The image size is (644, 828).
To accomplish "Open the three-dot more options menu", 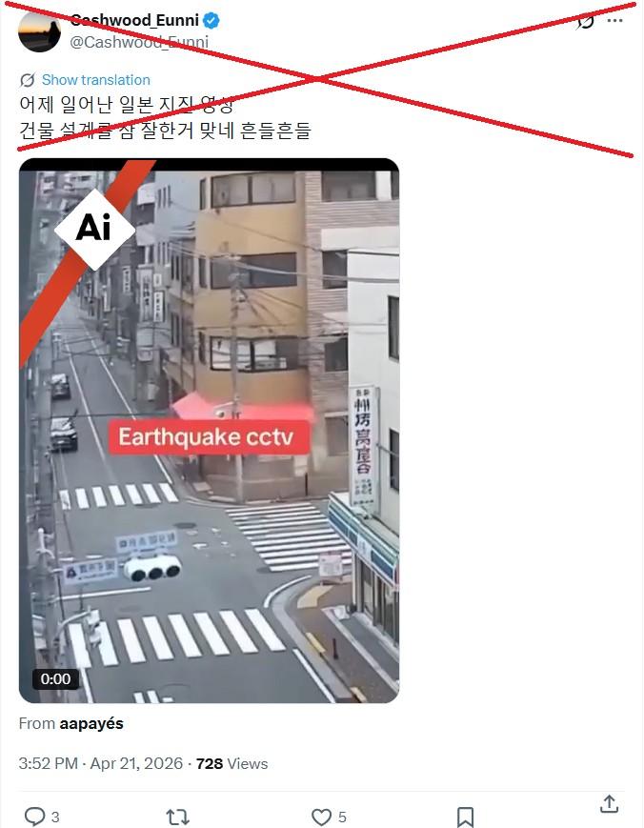I will click(x=615, y=21).
